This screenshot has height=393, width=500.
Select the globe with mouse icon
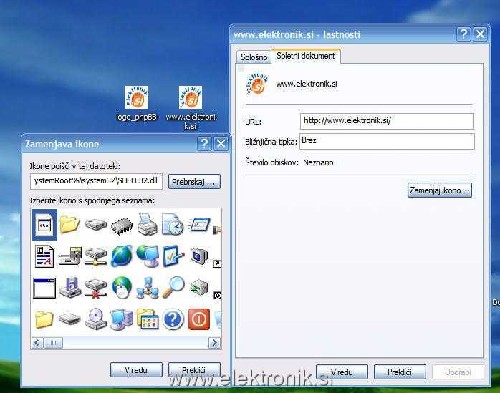(122, 287)
